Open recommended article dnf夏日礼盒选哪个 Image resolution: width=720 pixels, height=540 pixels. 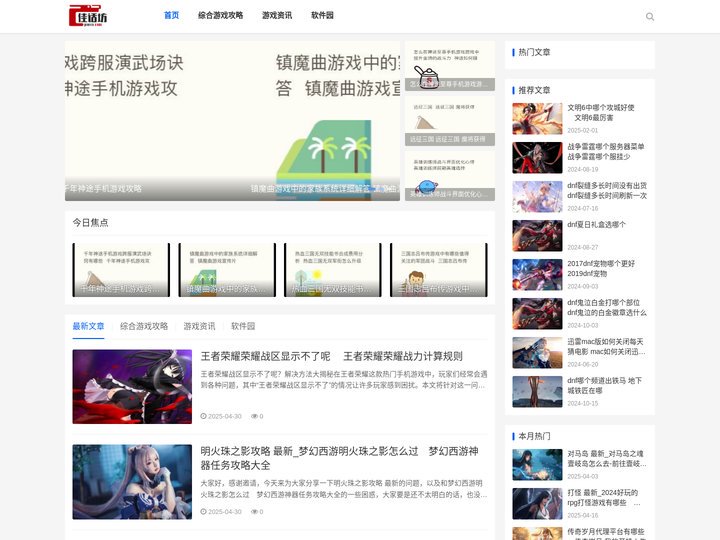[x=596, y=225]
